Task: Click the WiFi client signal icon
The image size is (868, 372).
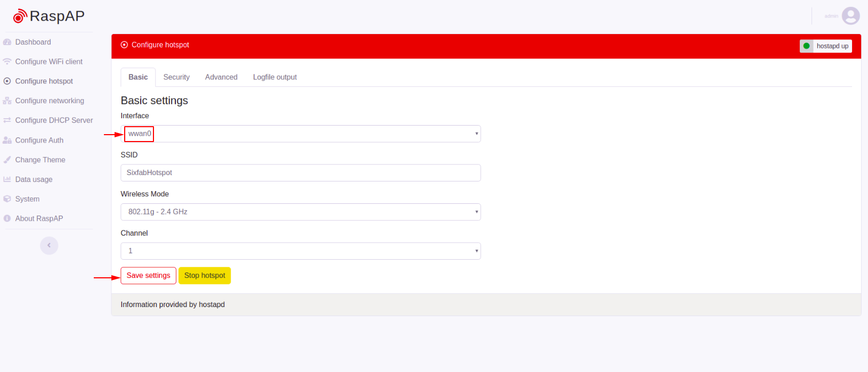Action: 7,62
